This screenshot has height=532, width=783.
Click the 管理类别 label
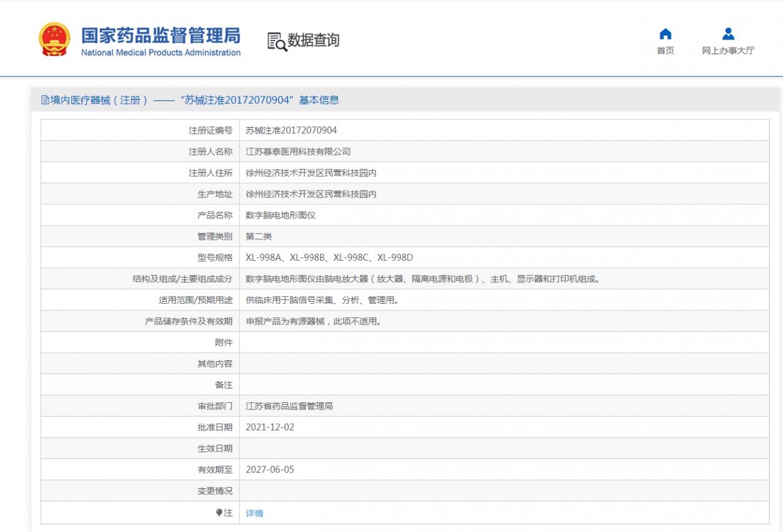click(215, 237)
